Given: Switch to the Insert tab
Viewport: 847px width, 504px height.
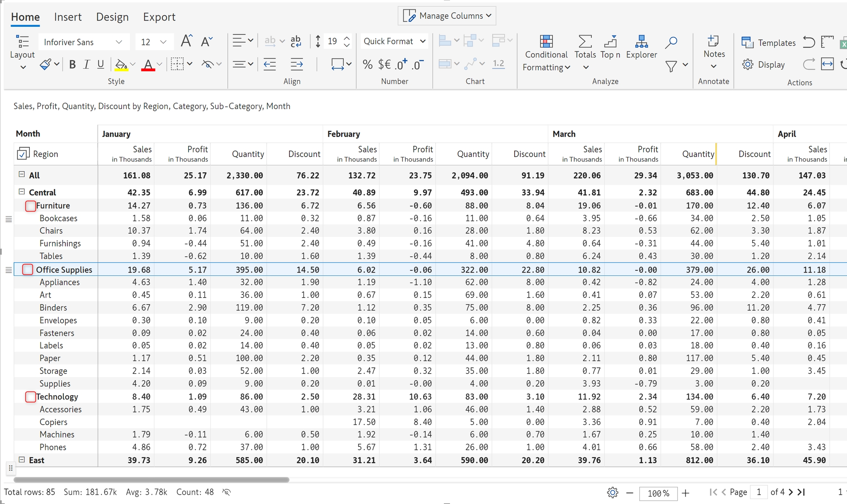Looking at the screenshot, I should (x=68, y=17).
